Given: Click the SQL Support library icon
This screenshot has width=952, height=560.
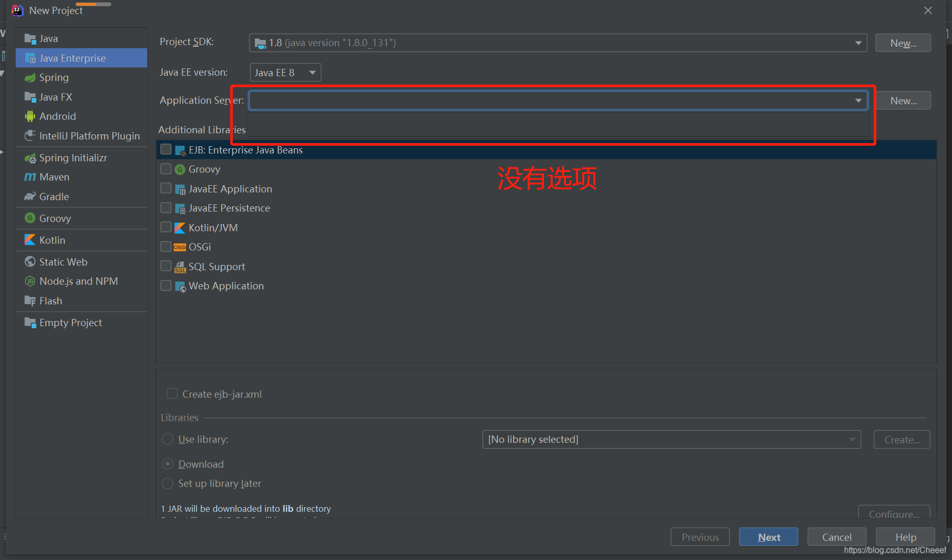Looking at the screenshot, I should point(180,267).
